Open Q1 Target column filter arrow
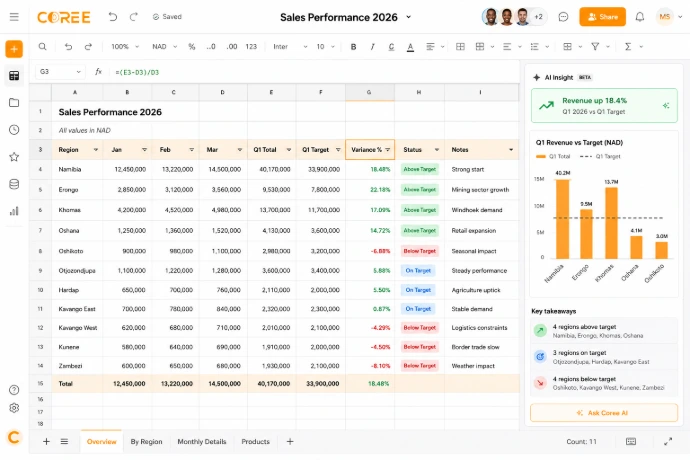Viewport: 690px width, 460px height. coord(338,150)
